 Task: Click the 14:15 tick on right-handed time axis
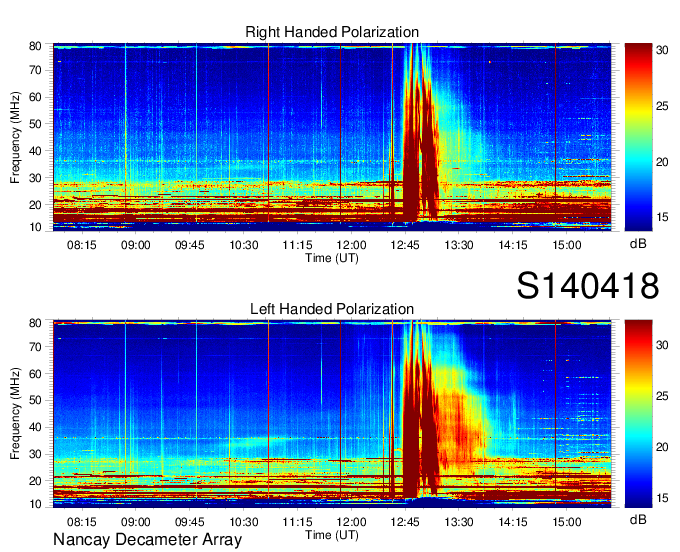click(513, 245)
